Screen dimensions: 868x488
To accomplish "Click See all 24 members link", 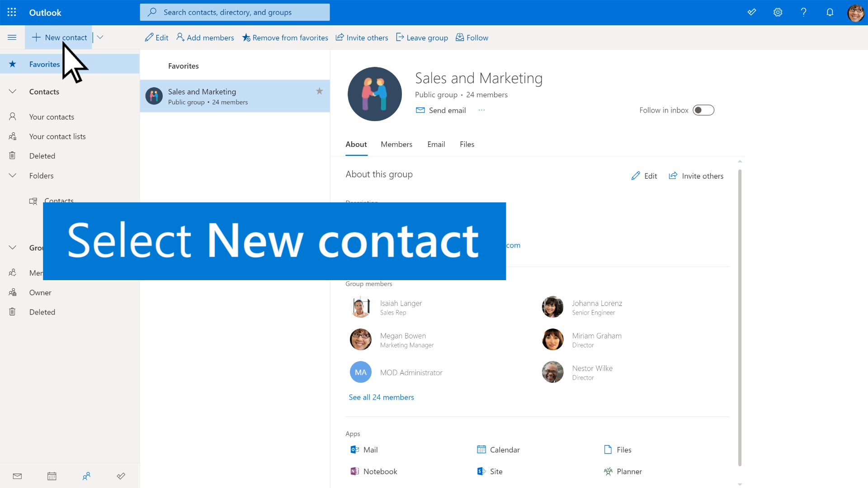I will tap(381, 397).
